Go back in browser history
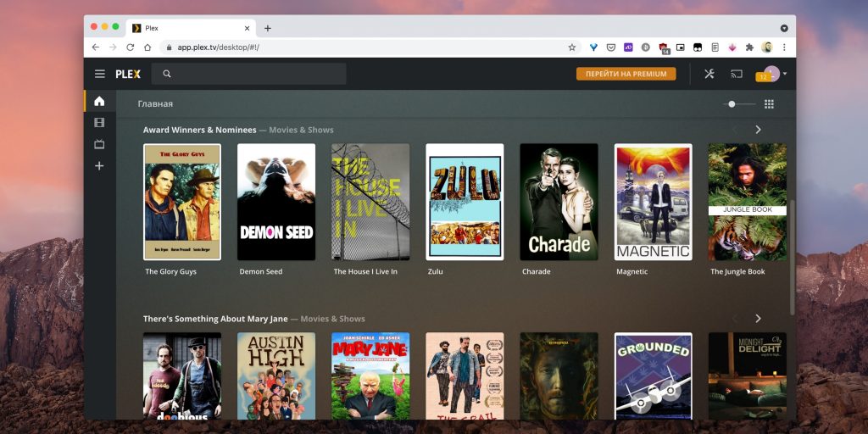Viewport: 868px width, 434px height. pos(96,47)
